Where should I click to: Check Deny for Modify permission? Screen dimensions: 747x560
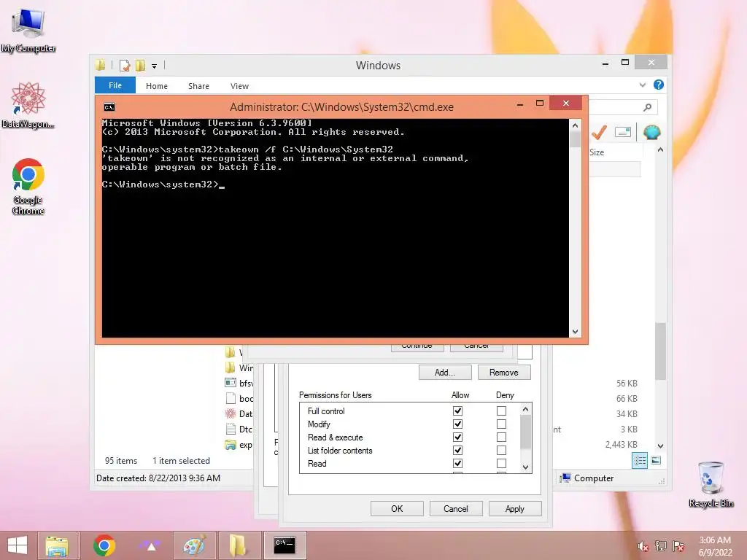pyautogui.click(x=501, y=424)
